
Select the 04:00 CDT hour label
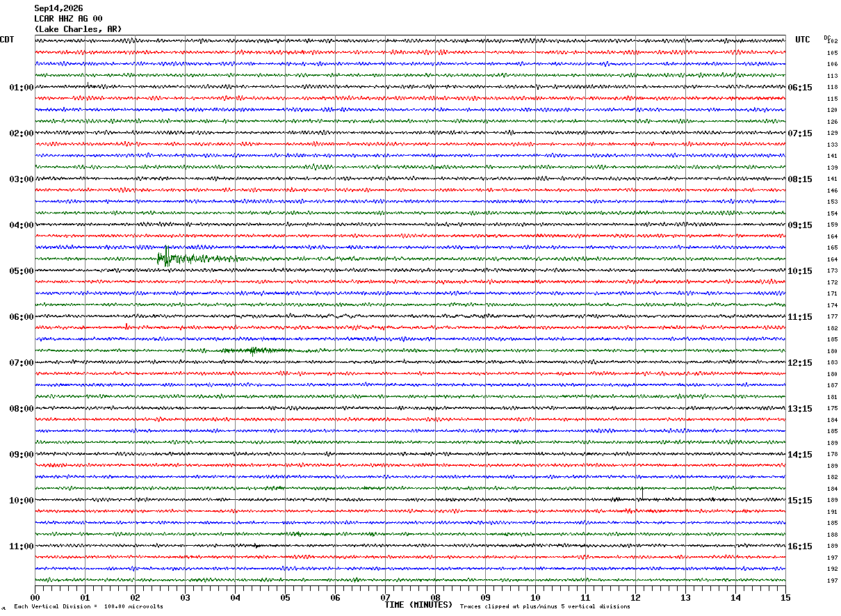click(22, 225)
